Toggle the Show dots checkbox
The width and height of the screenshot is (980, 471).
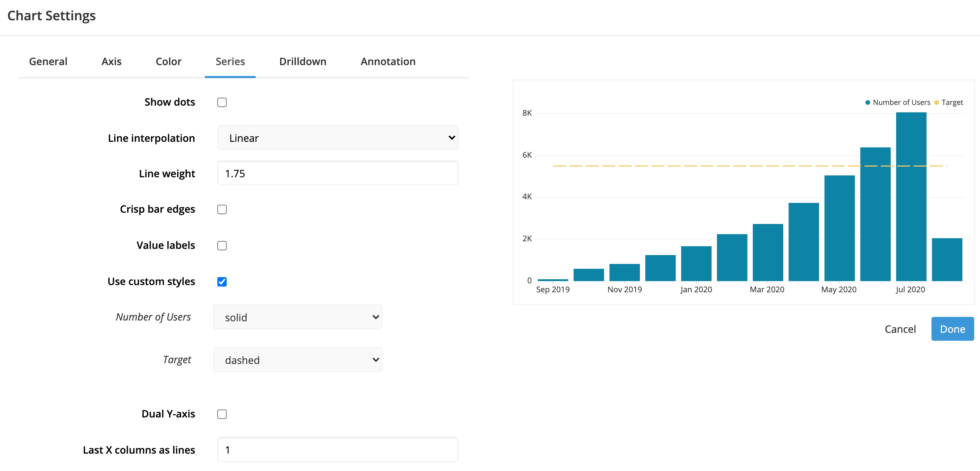coord(222,102)
